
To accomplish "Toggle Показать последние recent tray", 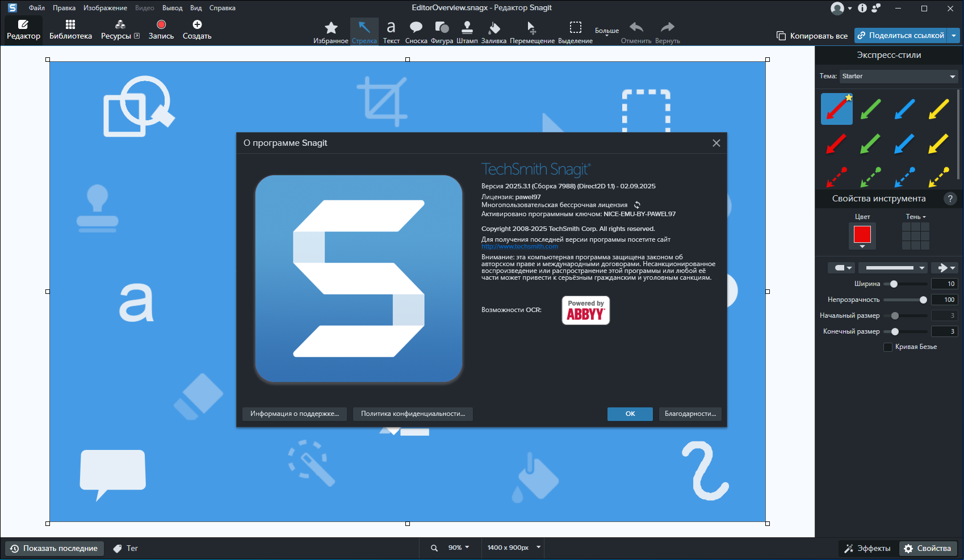I will [55, 548].
